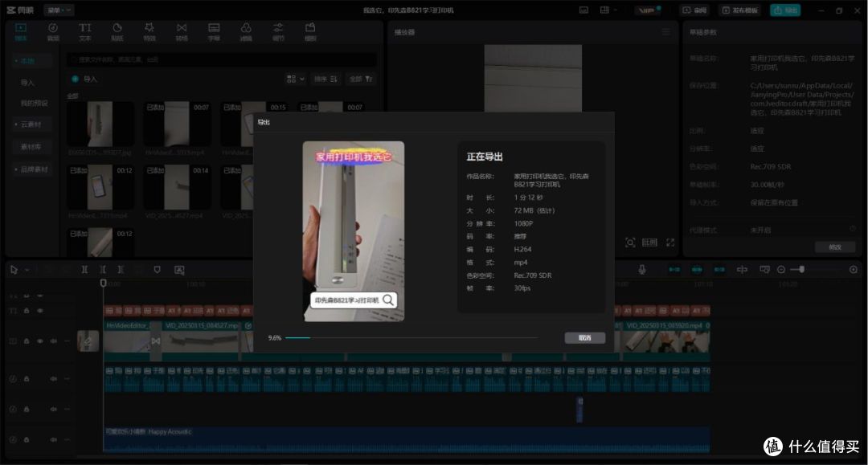This screenshot has width=868, height=465.
Task: Open the 滤镜 filters tab
Action: 246,32
